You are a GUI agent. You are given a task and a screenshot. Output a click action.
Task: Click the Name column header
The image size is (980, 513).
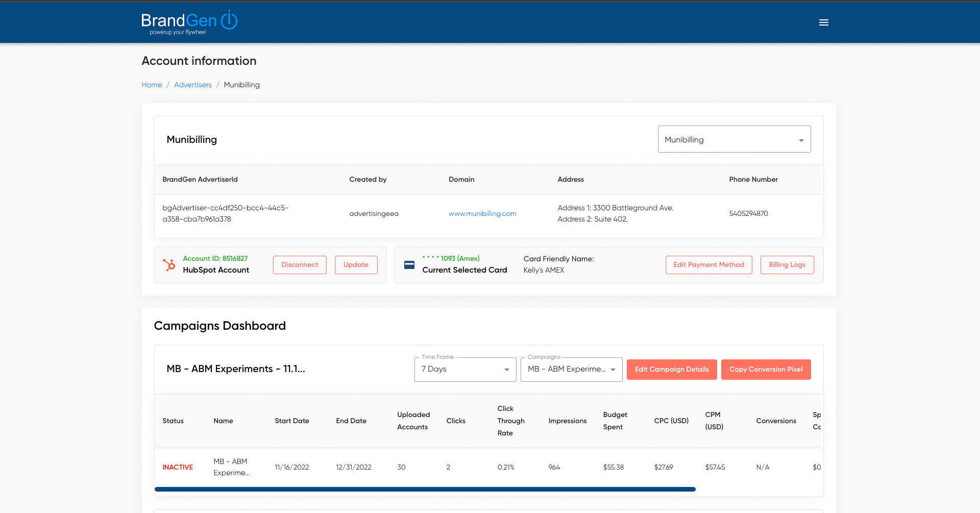tap(223, 421)
